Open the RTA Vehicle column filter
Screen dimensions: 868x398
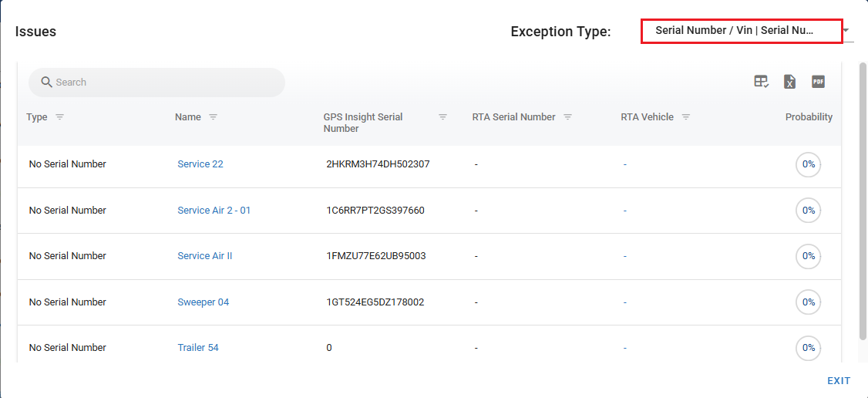(685, 117)
